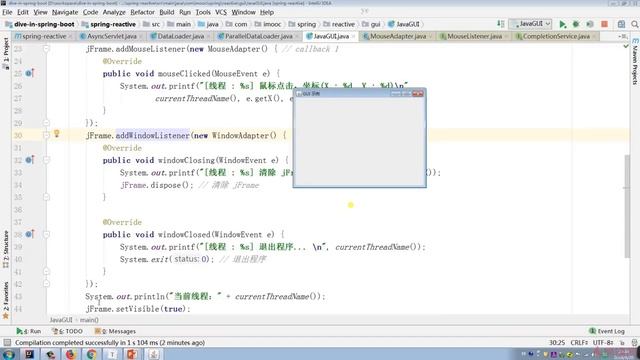Click the fold end marker at line 29
Viewport: 640px width, 360px height.
[46, 123]
